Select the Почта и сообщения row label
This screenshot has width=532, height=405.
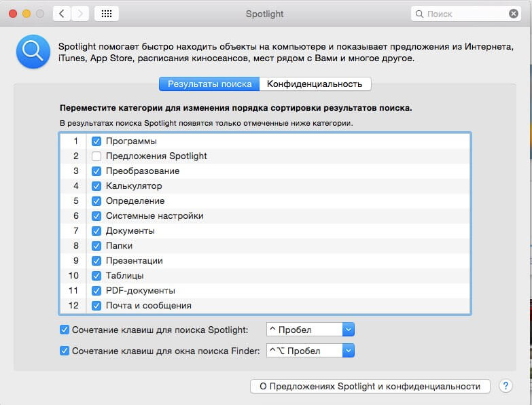pos(149,306)
